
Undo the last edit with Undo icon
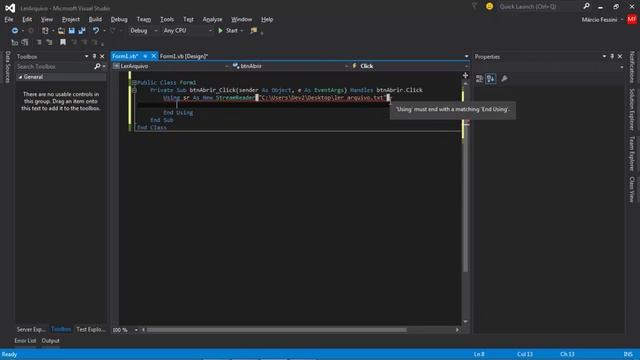click(96, 31)
